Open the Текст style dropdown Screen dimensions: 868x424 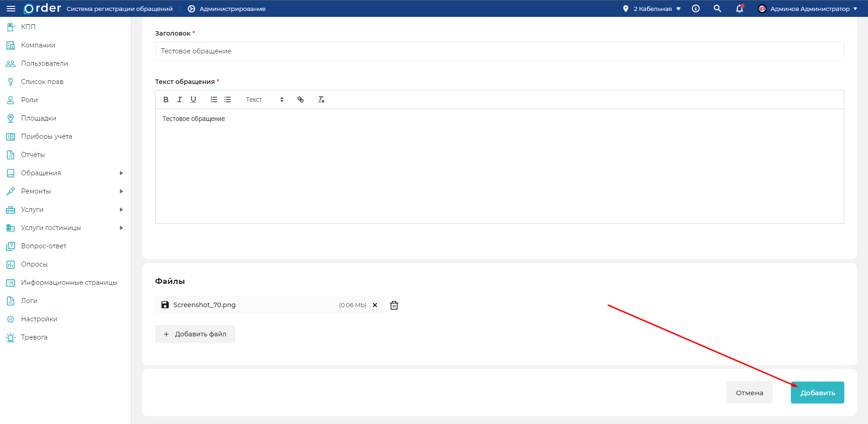pyautogui.click(x=265, y=99)
